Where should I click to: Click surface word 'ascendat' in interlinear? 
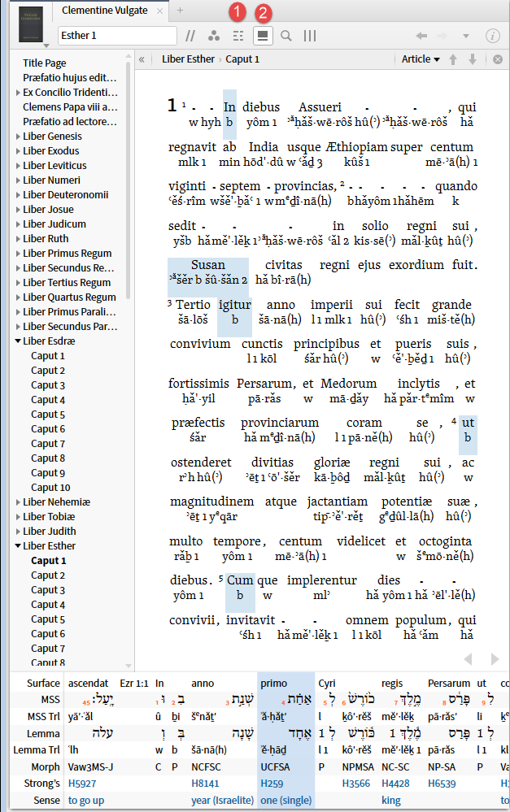coord(88,684)
